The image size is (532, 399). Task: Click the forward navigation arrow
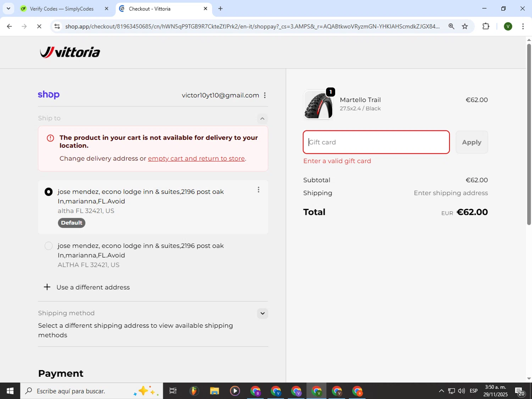(24, 26)
